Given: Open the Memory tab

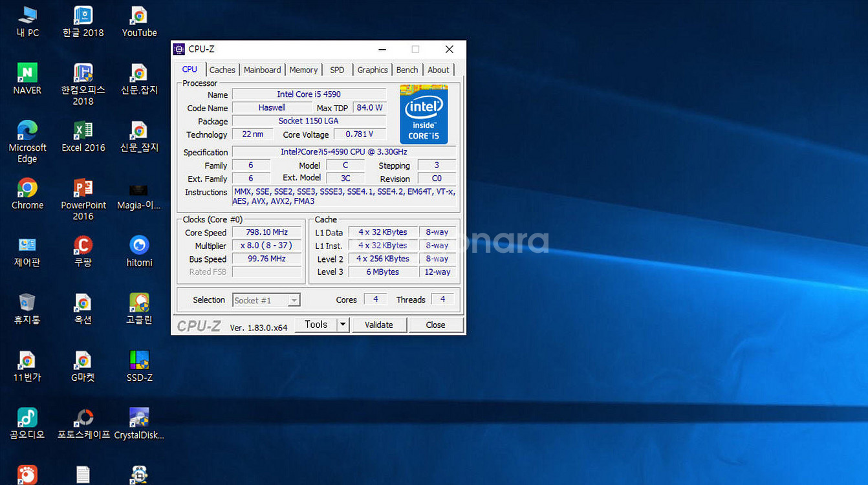Looking at the screenshot, I should click(x=303, y=70).
